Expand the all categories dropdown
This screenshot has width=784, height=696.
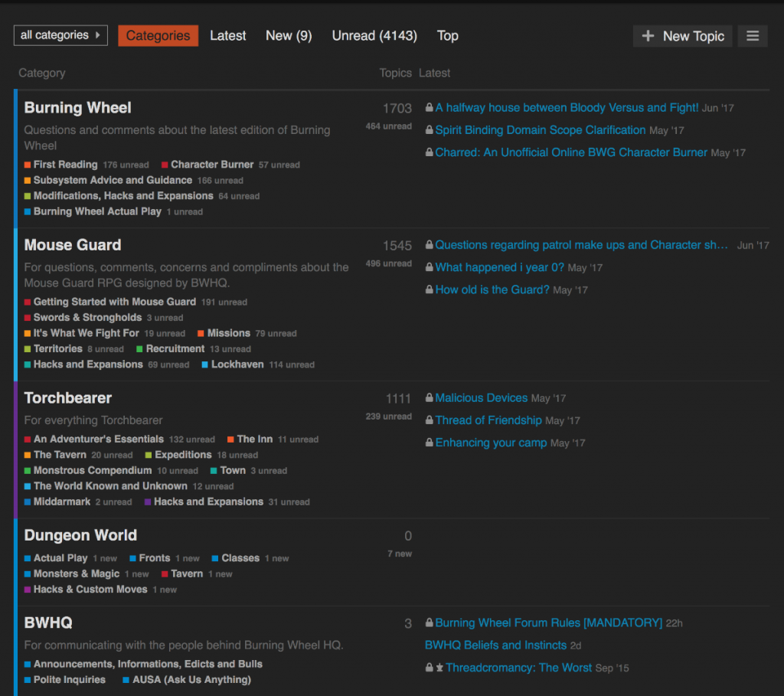click(60, 35)
